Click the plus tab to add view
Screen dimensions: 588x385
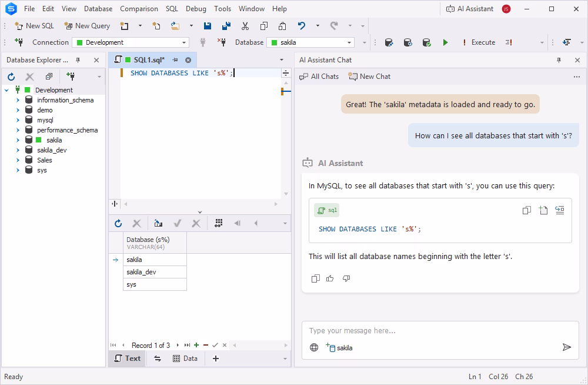click(216, 359)
